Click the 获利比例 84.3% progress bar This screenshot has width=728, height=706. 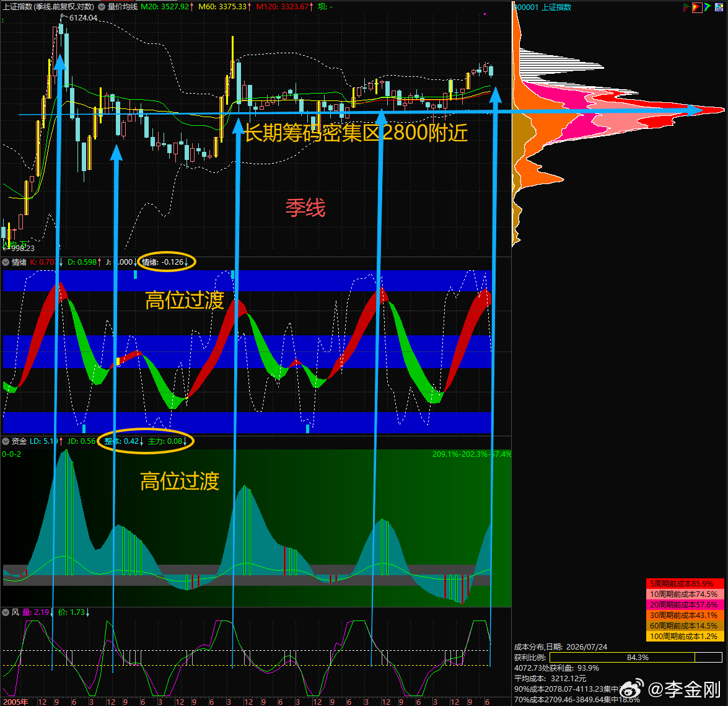[636, 658]
